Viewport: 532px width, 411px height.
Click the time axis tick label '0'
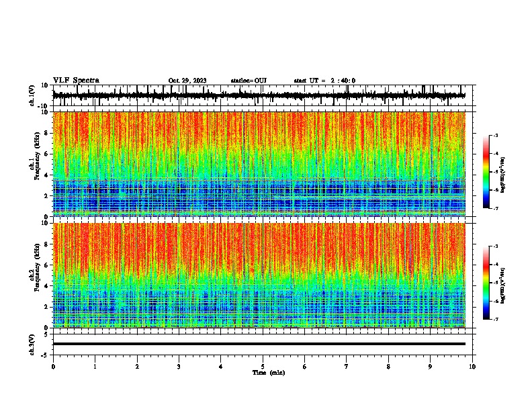53,367
